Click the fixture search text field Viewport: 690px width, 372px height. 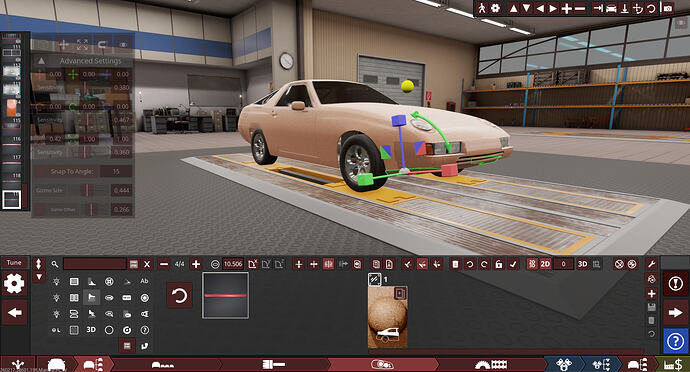(x=95, y=264)
